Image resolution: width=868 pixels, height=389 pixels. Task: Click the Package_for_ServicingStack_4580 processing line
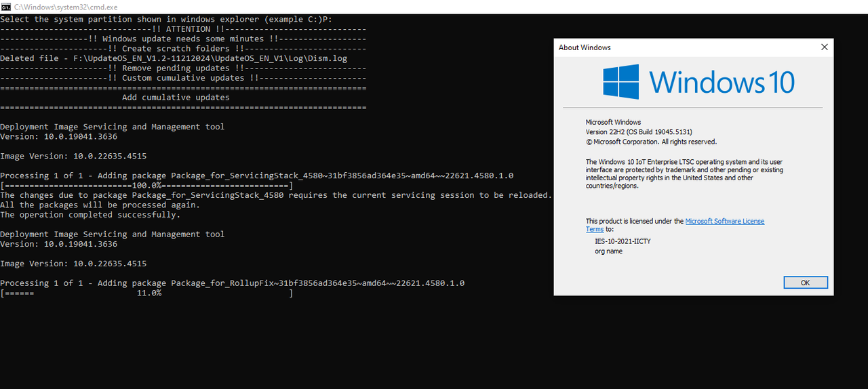click(x=256, y=176)
